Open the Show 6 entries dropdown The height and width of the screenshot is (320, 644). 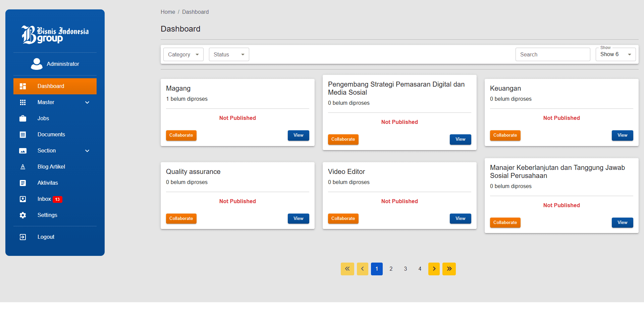(615, 54)
